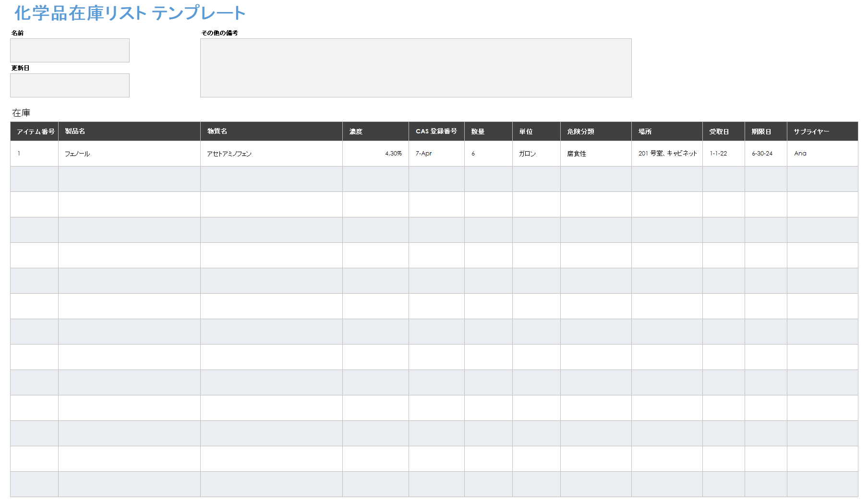Click the その他の備考 label
The image size is (868, 501).
(x=220, y=33)
